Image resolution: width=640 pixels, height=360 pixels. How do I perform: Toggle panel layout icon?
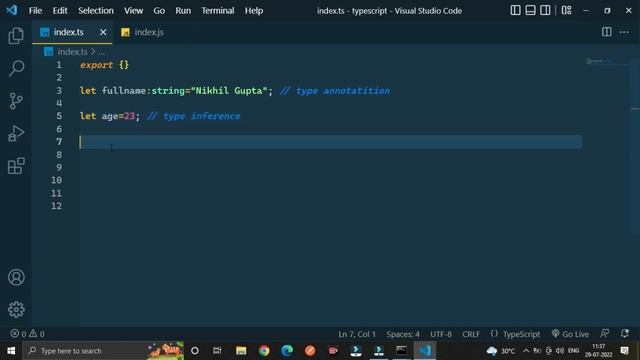[x=530, y=10]
